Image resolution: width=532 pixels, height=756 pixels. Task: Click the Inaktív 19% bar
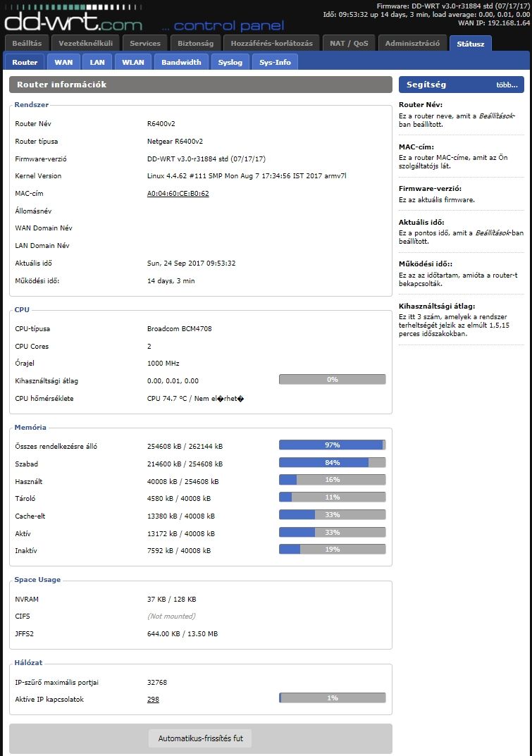coord(333,549)
